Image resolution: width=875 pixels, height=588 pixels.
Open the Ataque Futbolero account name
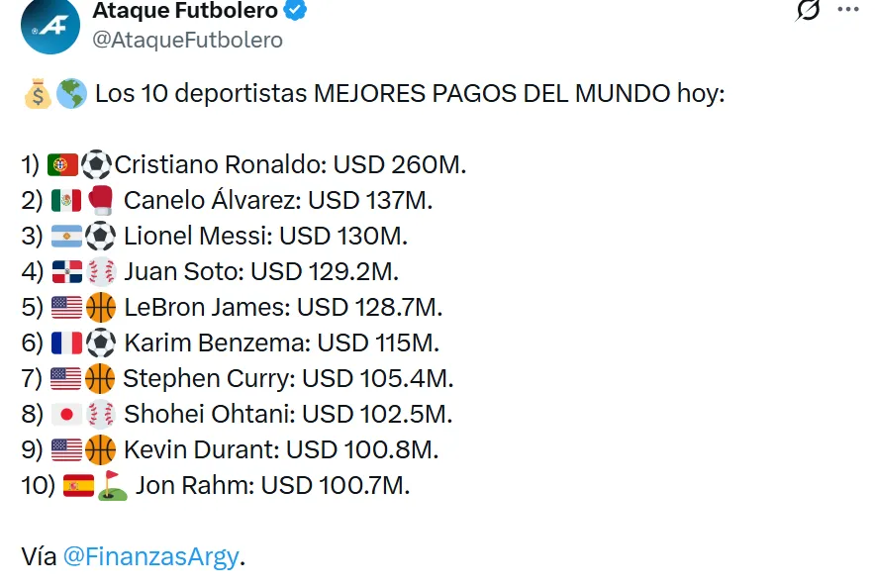click(x=184, y=11)
